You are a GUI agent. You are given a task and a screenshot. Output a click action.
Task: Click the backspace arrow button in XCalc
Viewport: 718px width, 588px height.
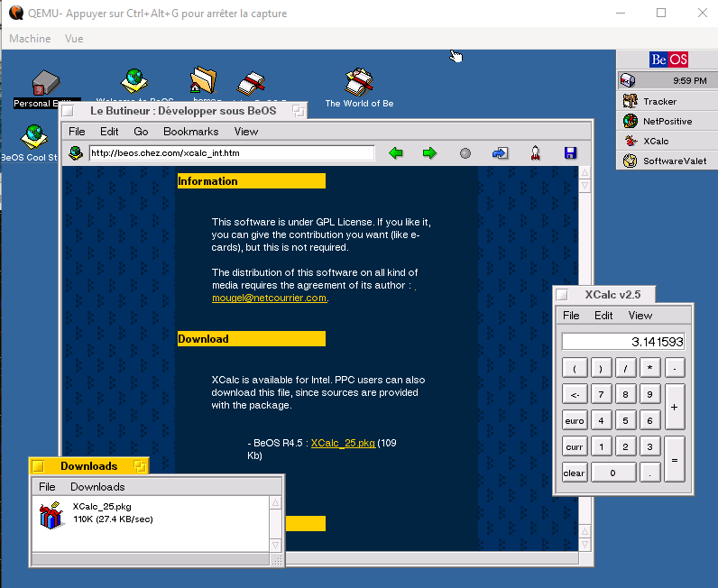coord(575,394)
